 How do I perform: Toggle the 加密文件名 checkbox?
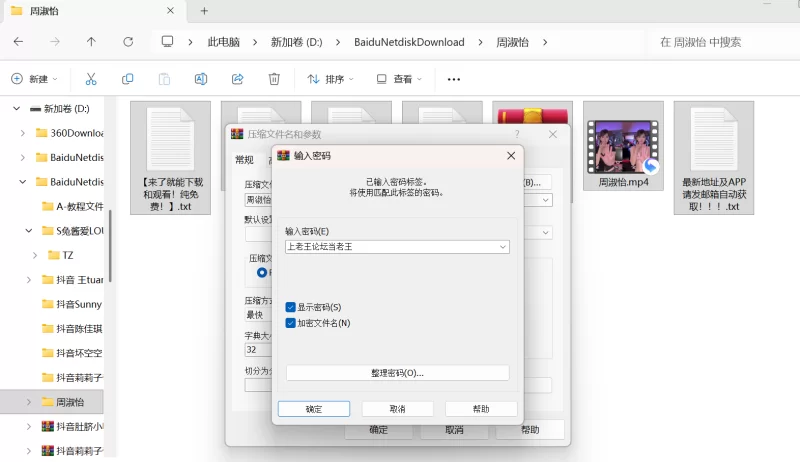point(291,323)
